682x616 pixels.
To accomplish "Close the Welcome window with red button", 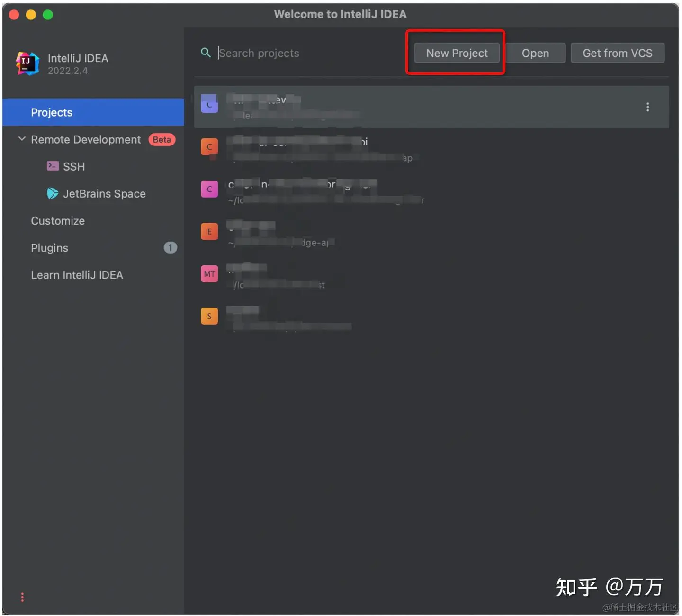I will [x=14, y=15].
